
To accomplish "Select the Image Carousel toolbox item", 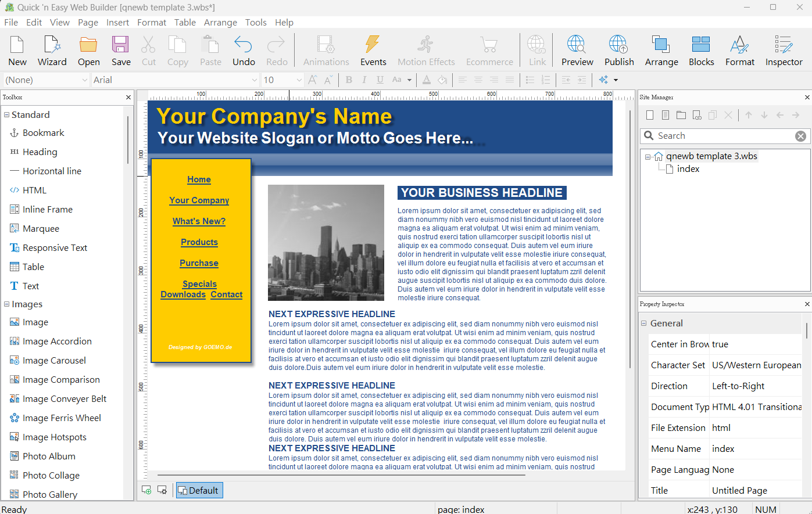I will [x=54, y=361].
